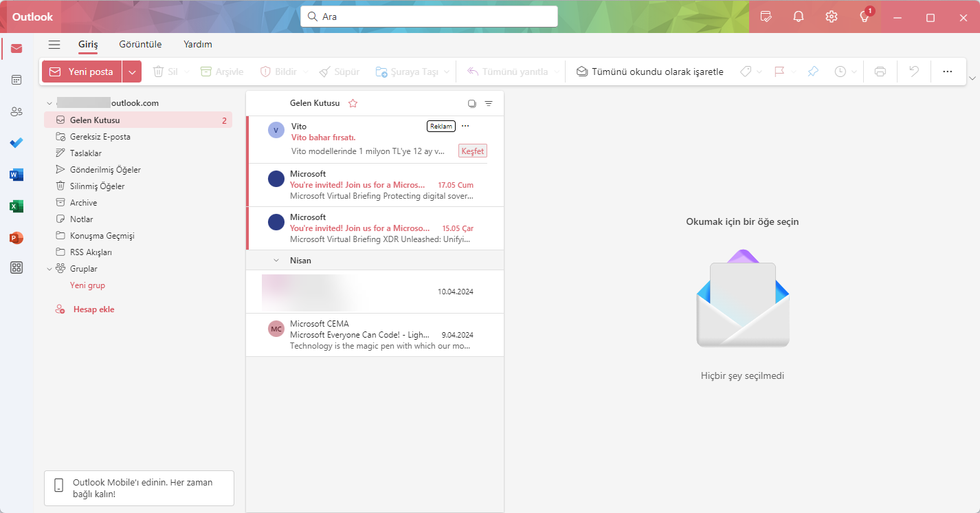The height and width of the screenshot is (513, 980).
Task: Open the notes feed icon beside the bell
Action: [766, 17]
